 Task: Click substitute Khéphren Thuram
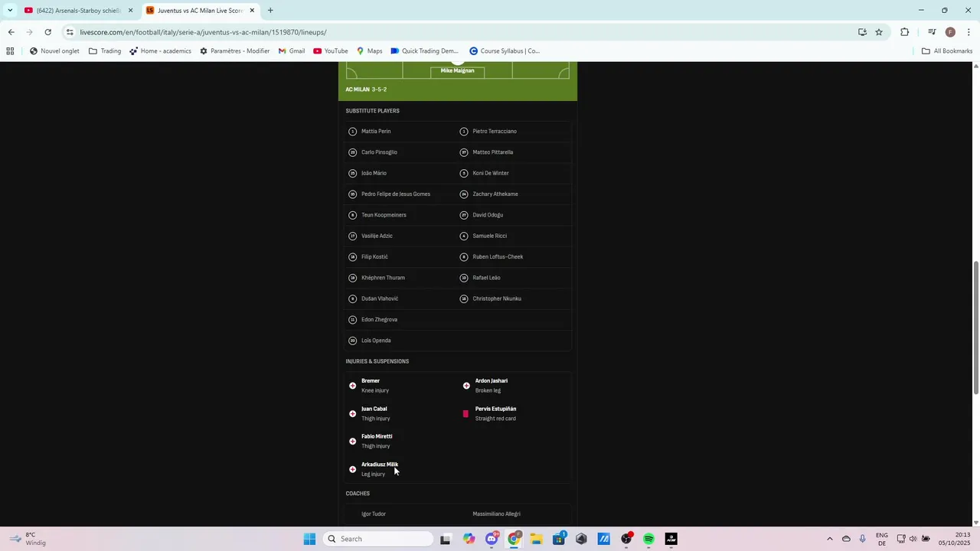tap(383, 278)
